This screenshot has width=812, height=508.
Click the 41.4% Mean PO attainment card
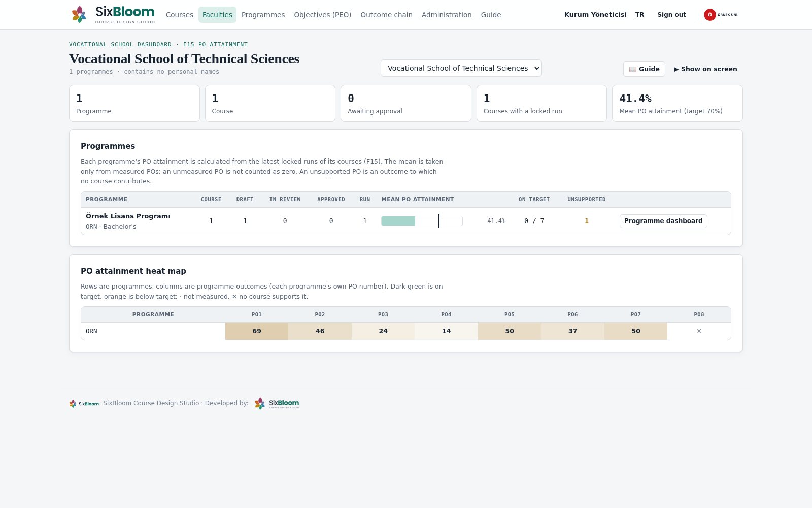(x=678, y=104)
